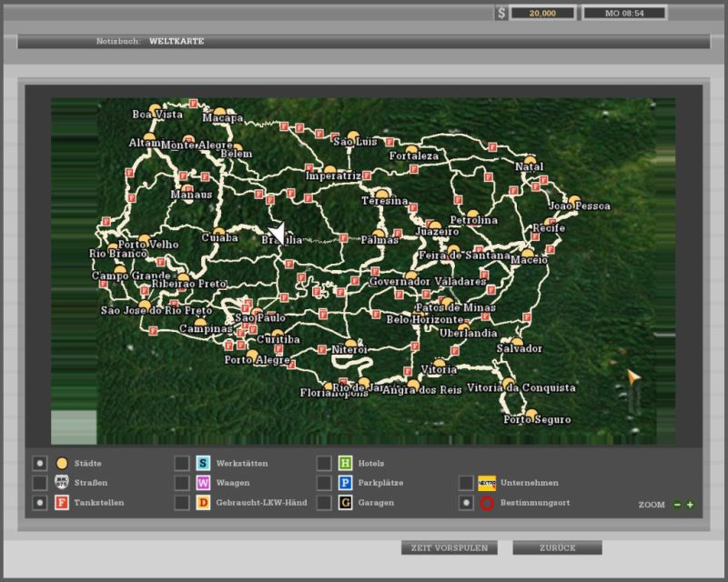Toggle the Tankstellen checkbox
This screenshot has width=728, height=582.
click(x=40, y=503)
